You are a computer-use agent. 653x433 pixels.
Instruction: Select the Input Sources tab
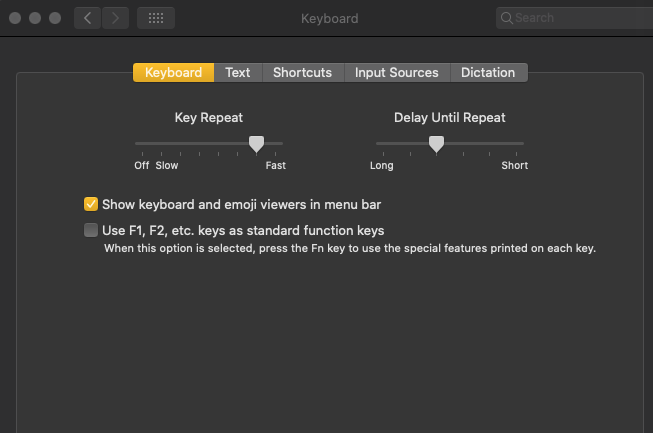click(396, 73)
